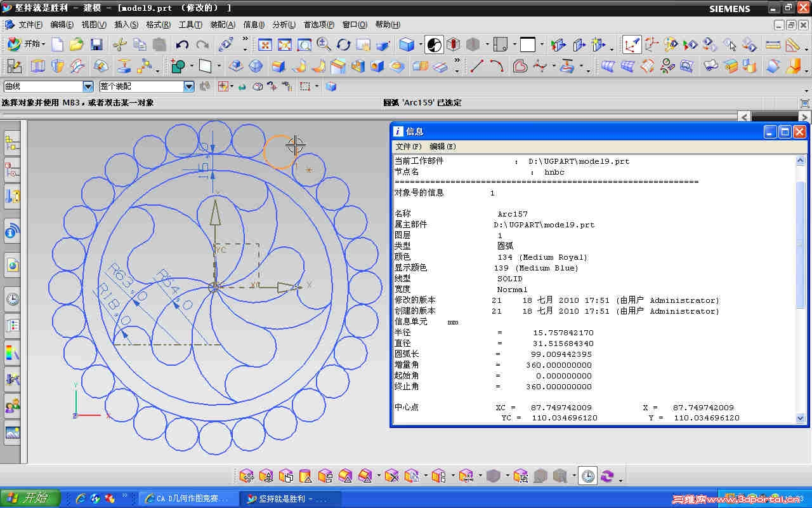Viewport: 812px width, 508px height.
Task: Open the 文件(F) menu in the 信息 window
Action: 409,147
